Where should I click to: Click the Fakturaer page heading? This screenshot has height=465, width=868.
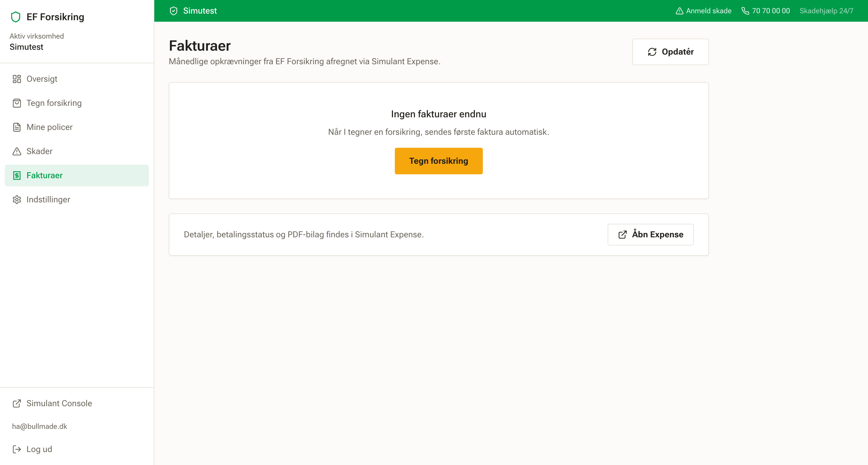[x=200, y=46]
